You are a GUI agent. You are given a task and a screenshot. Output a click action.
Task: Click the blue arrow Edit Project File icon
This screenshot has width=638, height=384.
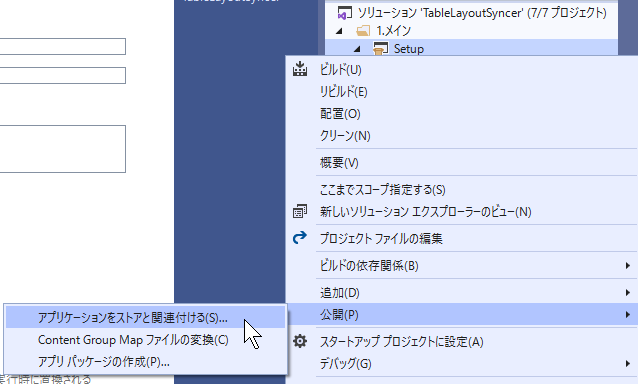(x=300, y=238)
